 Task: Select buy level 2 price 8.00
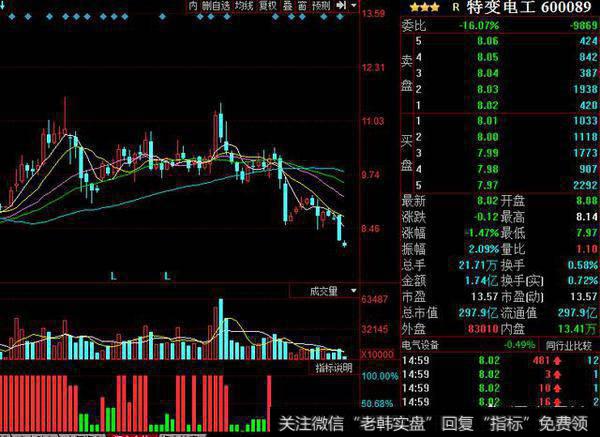tap(488, 137)
